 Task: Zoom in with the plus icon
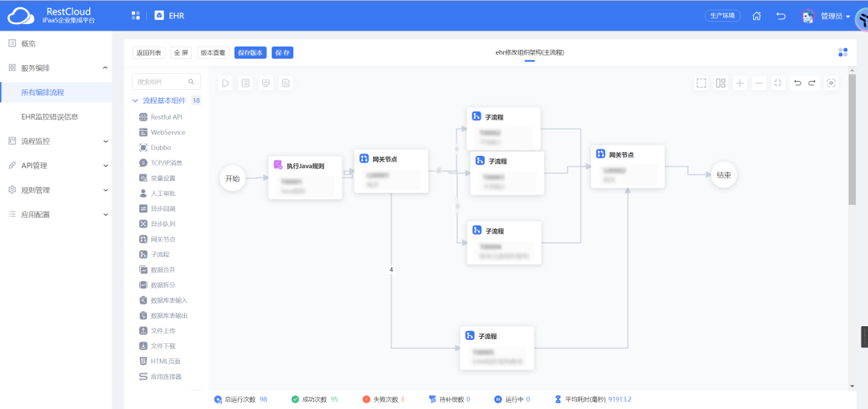(740, 83)
